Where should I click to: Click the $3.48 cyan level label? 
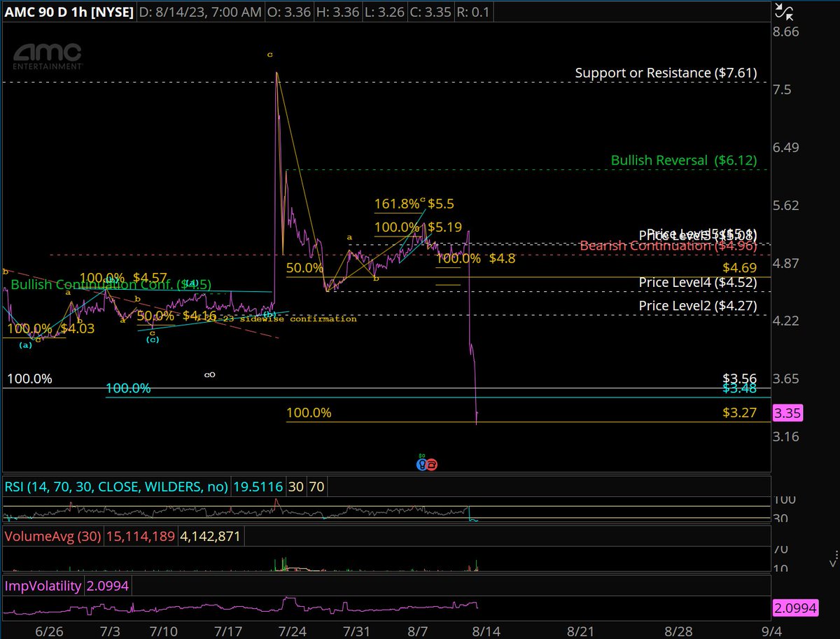pos(739,387)
